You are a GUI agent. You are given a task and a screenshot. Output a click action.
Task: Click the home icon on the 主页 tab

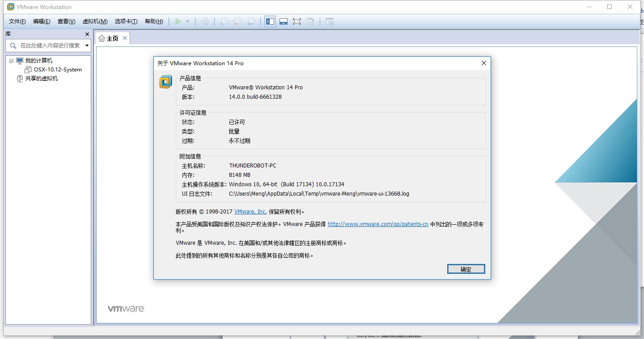pyautogui.click(x=102, y=38)
